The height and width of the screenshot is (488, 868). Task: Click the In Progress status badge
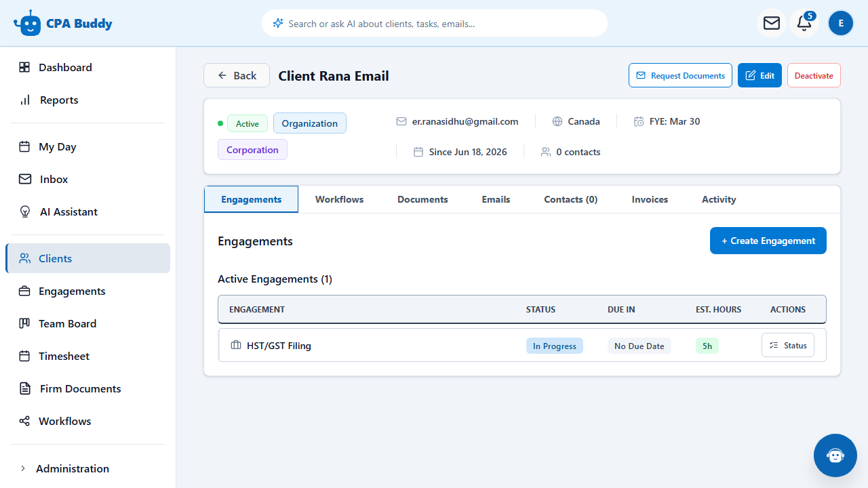tap(555, 346)
